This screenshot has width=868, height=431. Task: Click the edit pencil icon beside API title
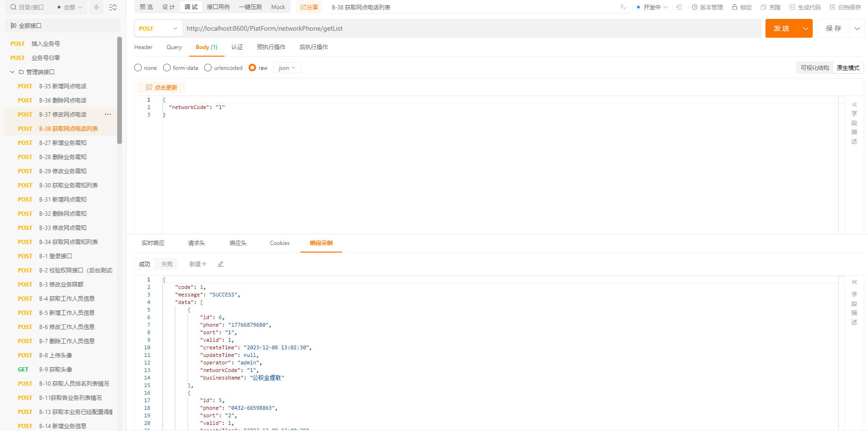click(623, 7)
